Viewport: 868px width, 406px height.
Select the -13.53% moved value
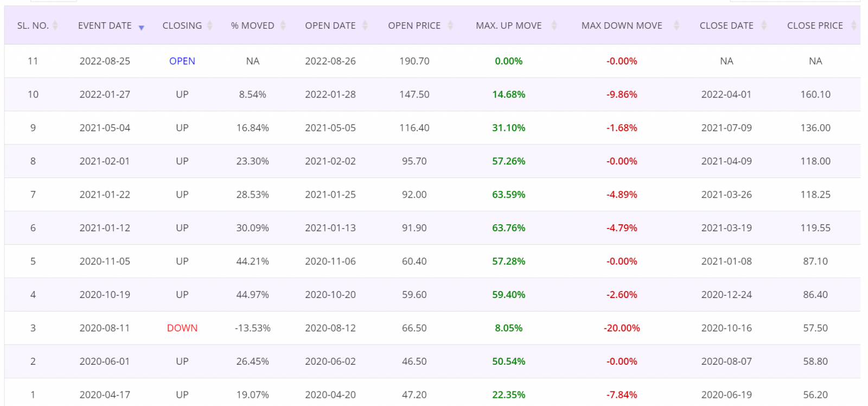(x=253, y=328)
